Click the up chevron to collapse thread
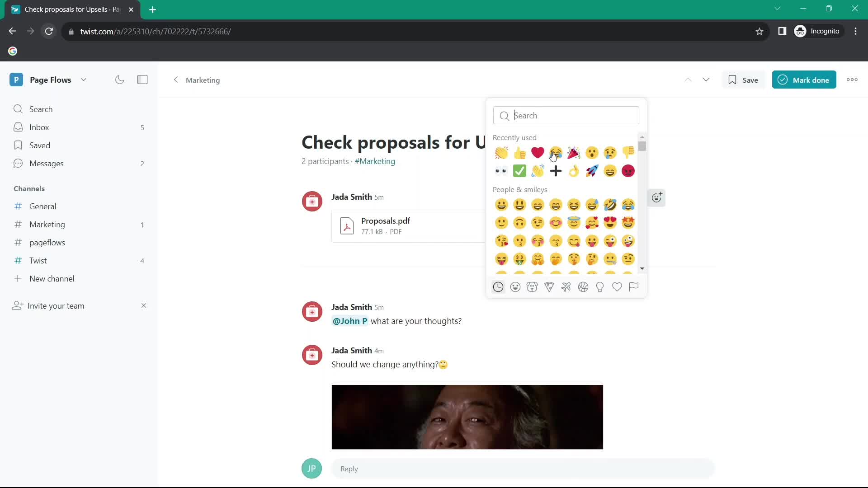 point(688,79)
